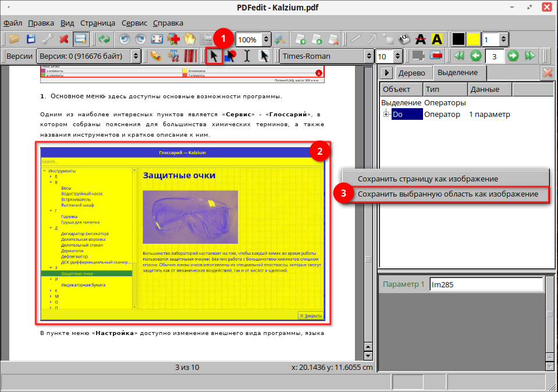Click the green reload arrows icon

click(x=104, y=40)
